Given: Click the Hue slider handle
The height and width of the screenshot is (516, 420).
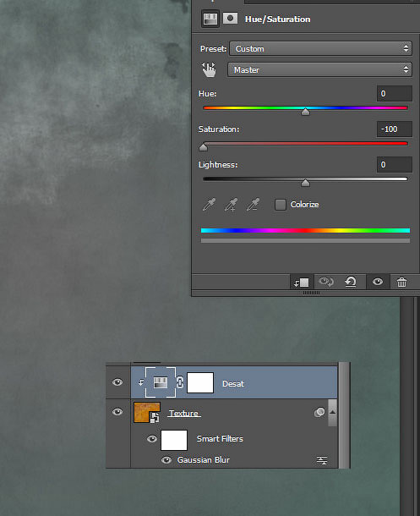Looking at the screenshot, I should 305,112.
